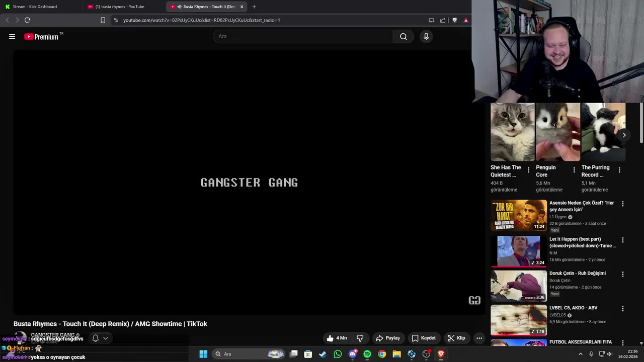
Task: Open Windows Start menu
Action: 203,354
